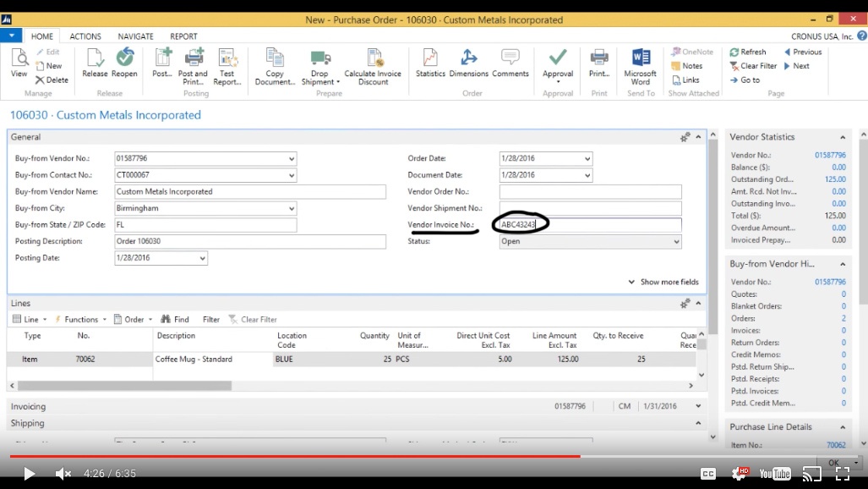Open order Comments
The width and height of the screenshot is (868, 489).
click(510, 63)
